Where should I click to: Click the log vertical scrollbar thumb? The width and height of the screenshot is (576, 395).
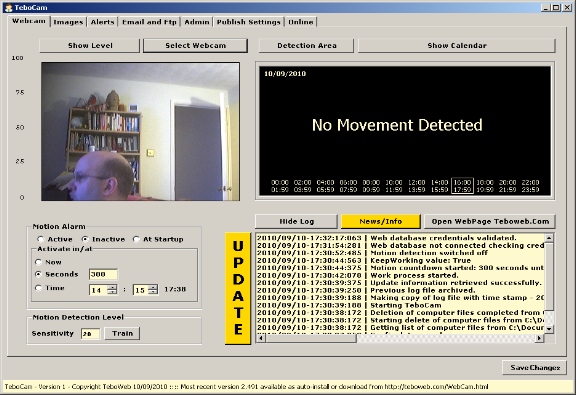click(x=549, y=276)
